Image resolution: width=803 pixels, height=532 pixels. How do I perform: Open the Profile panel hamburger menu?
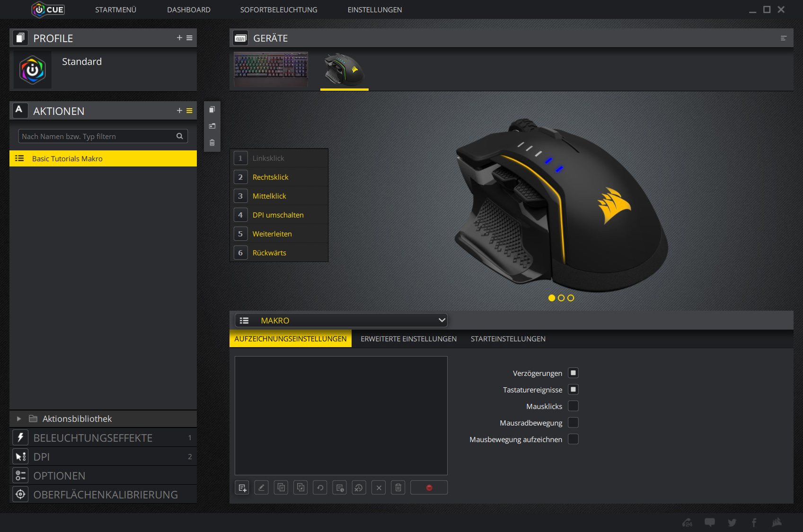pos(189,38)
